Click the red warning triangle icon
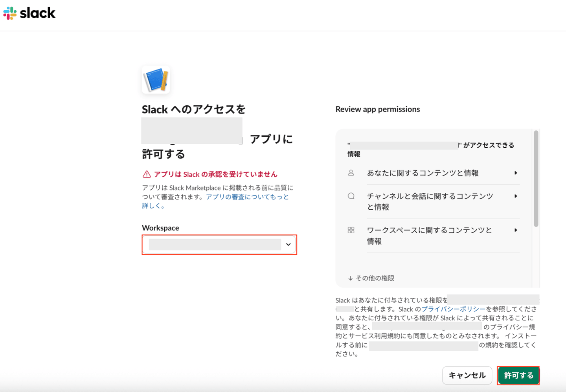The width and height of the screenshot is (566, 392). coord(147,174)
